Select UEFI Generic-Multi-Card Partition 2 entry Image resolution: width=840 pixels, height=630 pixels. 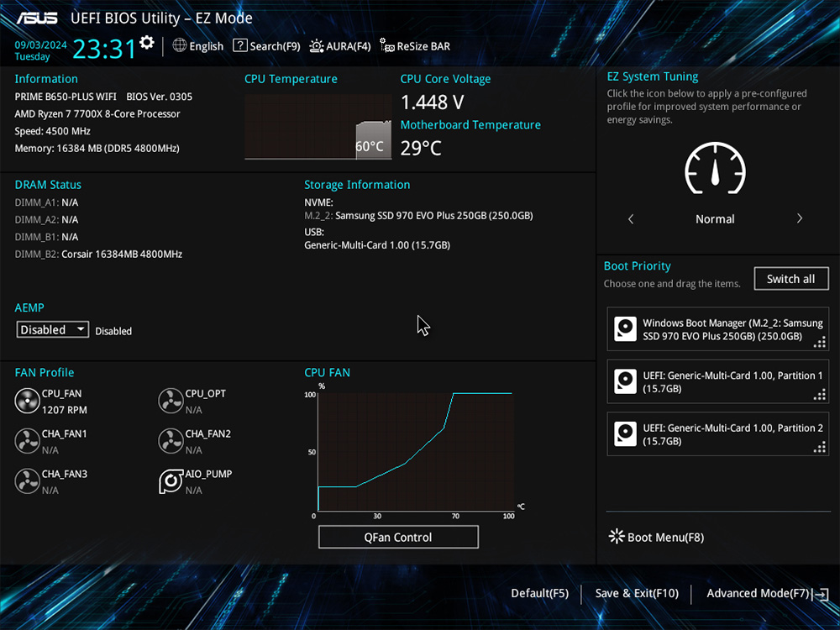(718, 434)
